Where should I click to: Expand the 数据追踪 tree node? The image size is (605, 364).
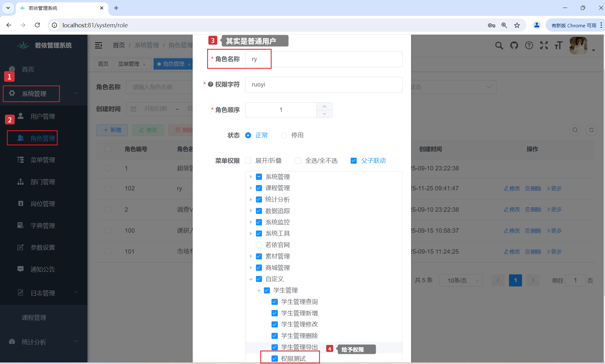(251, 211)
